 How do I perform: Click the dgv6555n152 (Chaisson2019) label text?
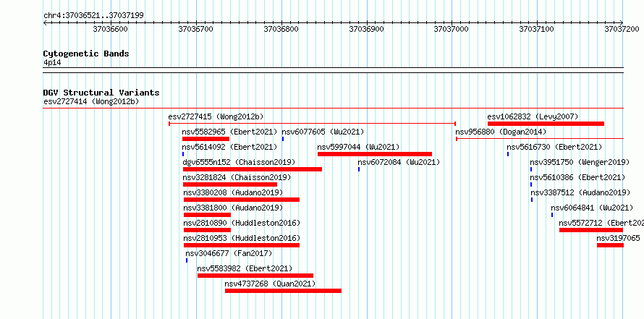click(239, 162)
